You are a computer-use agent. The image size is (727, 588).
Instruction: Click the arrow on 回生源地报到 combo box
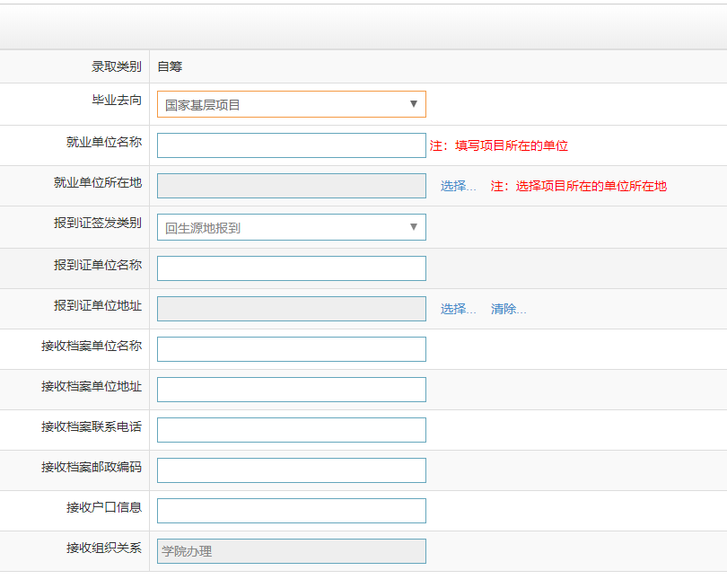(414, 227)
